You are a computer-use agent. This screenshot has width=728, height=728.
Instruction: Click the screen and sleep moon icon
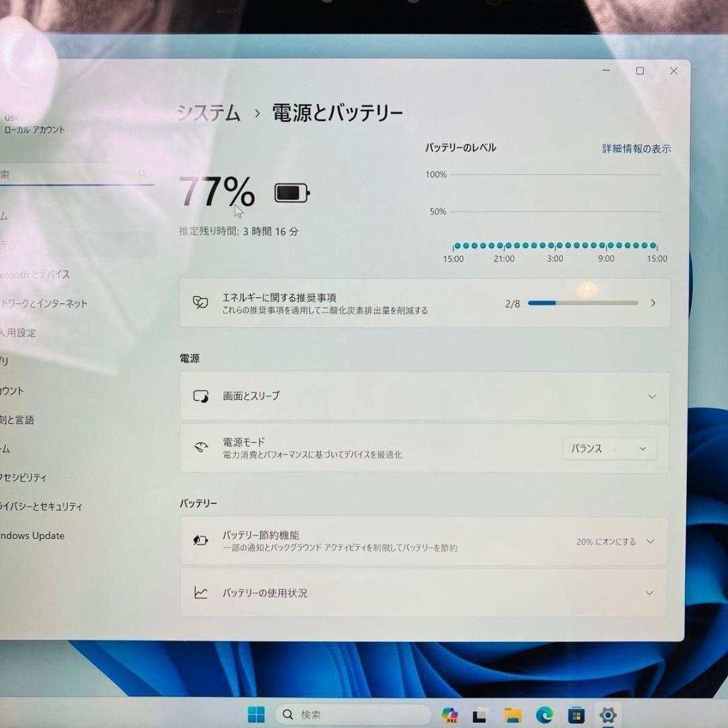click(200, 396)
